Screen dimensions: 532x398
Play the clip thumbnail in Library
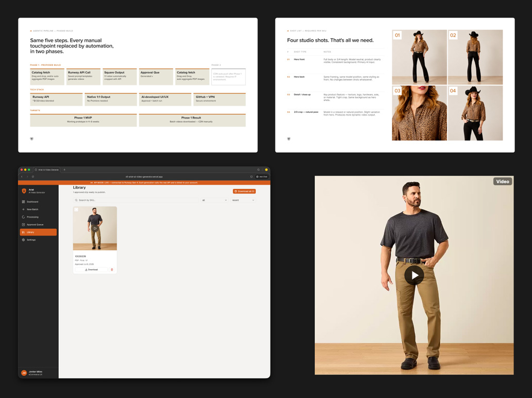coord(95,228)
